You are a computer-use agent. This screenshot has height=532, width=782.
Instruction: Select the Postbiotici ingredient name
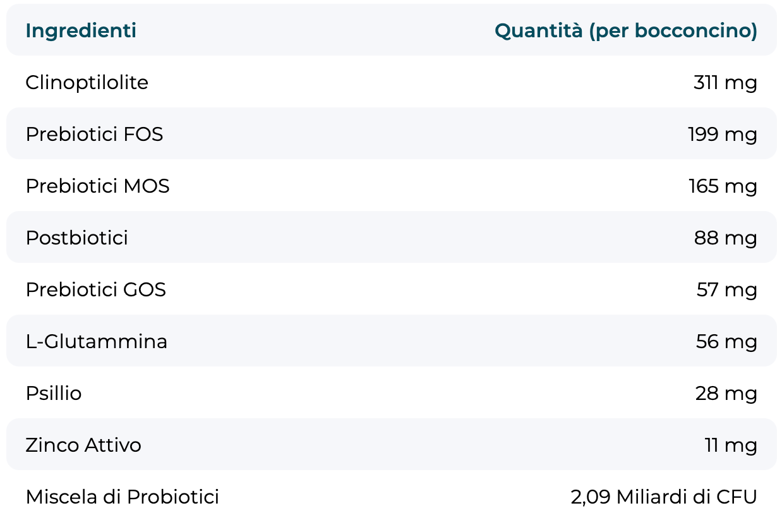pyautogui.click(x=76, y=238)
